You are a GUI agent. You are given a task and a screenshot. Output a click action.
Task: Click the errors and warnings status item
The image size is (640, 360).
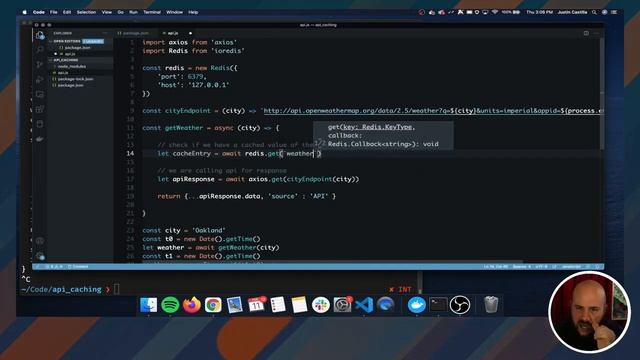click(54, 267)
